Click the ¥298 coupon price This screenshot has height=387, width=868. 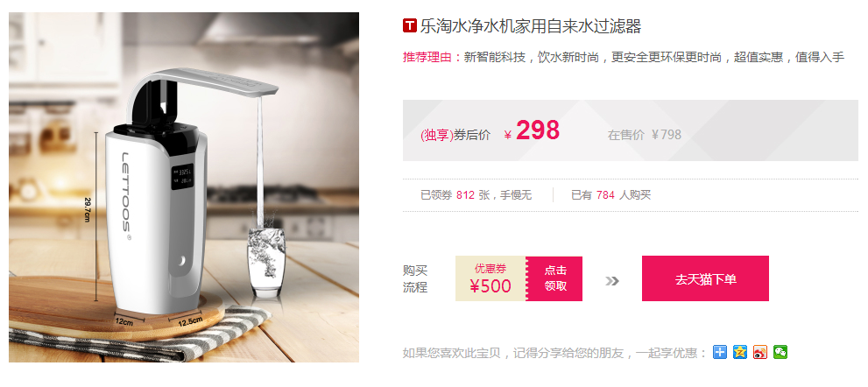pyautogui.click(x=532, y=131)
